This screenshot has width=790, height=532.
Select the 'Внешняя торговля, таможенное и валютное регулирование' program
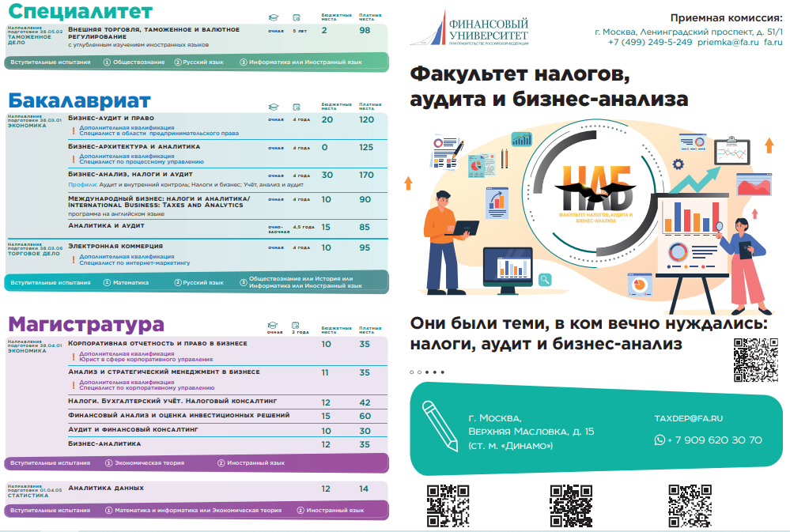(153, 33)
